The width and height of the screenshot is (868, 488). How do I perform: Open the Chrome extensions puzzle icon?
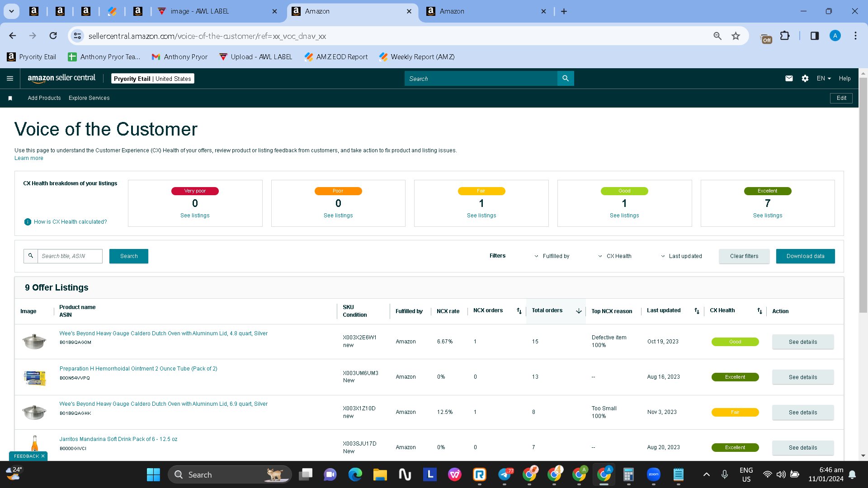point(785,36)
